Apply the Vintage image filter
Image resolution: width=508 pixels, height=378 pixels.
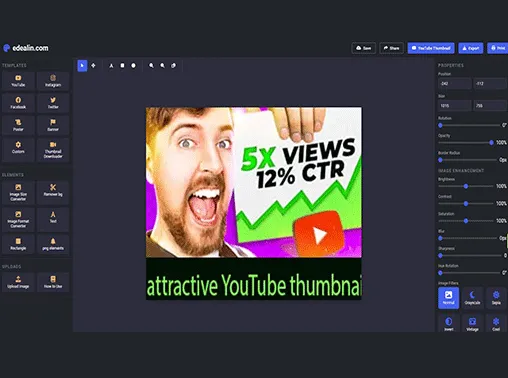(x=472, y=324)
